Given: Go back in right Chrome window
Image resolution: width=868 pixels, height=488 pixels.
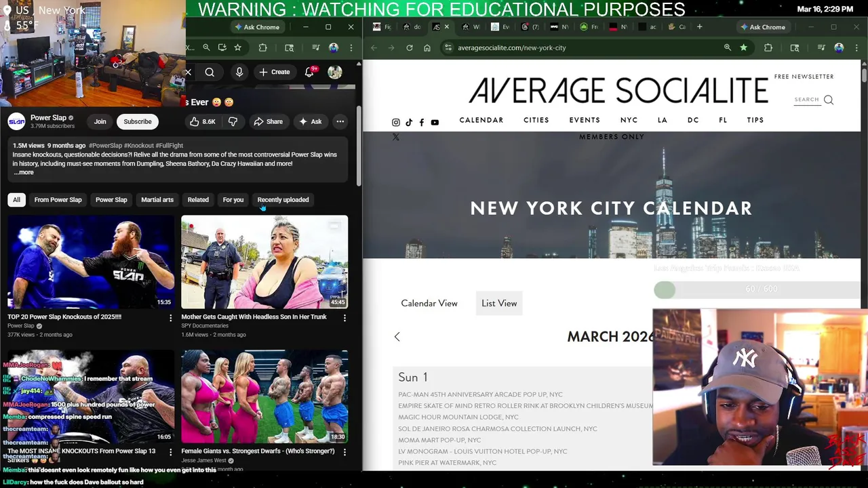Looking at the screenshot, I should point(374,47).
